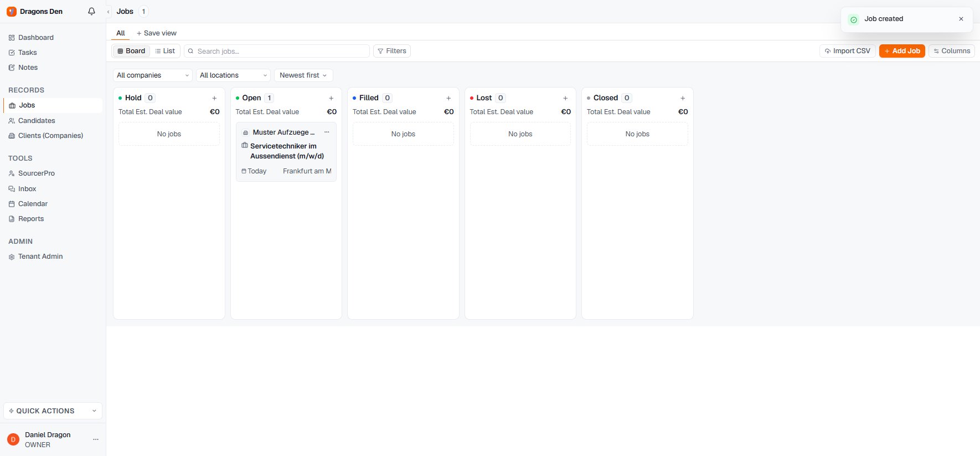Open Tasks in sidebar

tap(53, 53)
